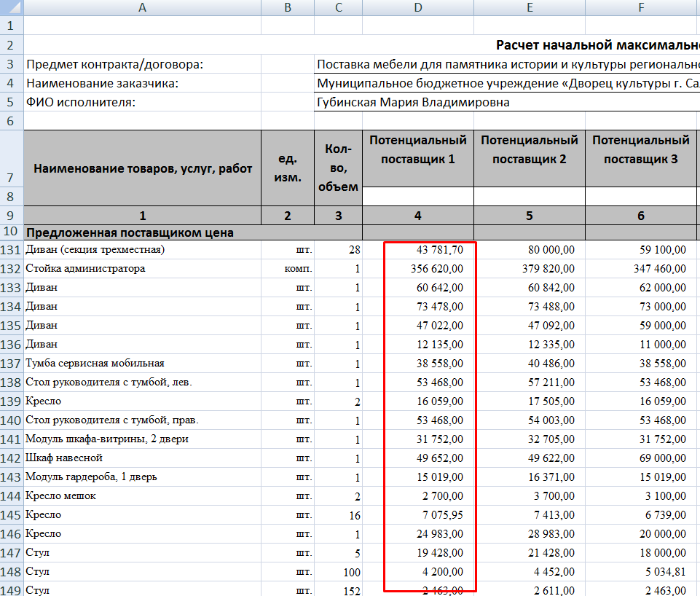The width and height of the screenshot is (700, 596).
Task: Click column number cell '4'
Action: click(x=418, y=216)
